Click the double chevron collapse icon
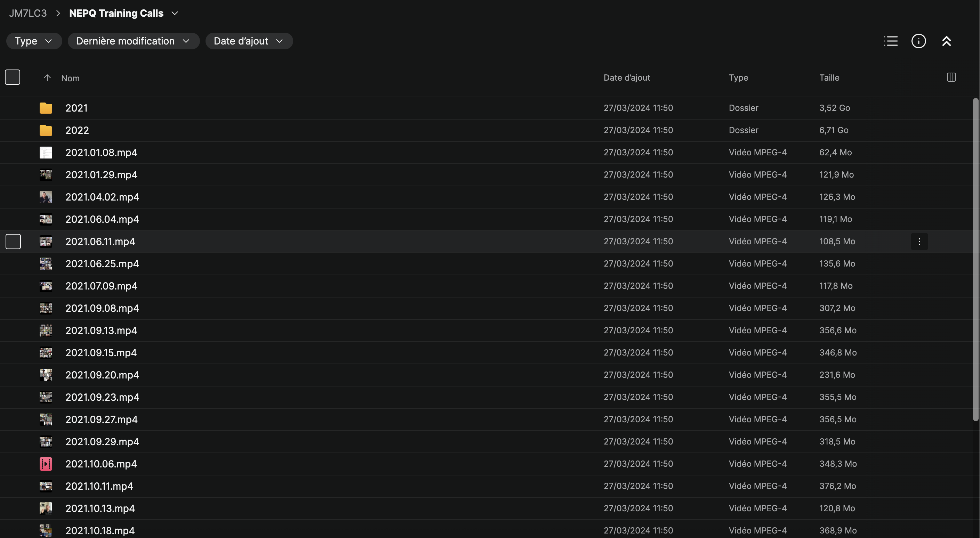The height and width of the screenshot is (538, 980). coord(946,41)
